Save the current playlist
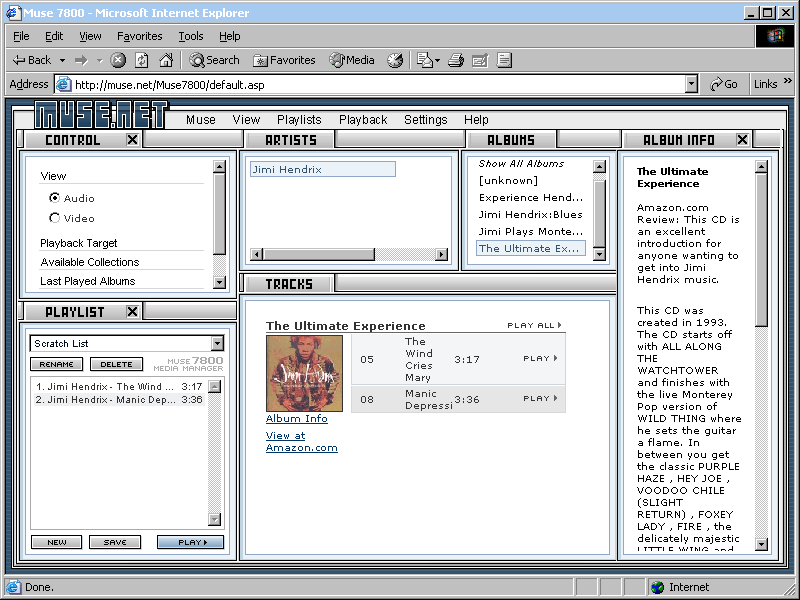The height and width of the screenshot is (600, 800). (x=115, y=542)
